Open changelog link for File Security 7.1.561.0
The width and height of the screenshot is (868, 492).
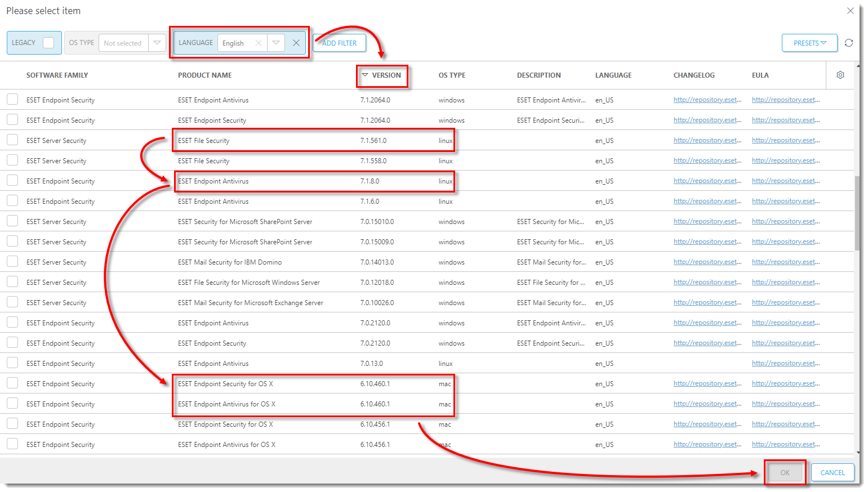pos(707,140)
